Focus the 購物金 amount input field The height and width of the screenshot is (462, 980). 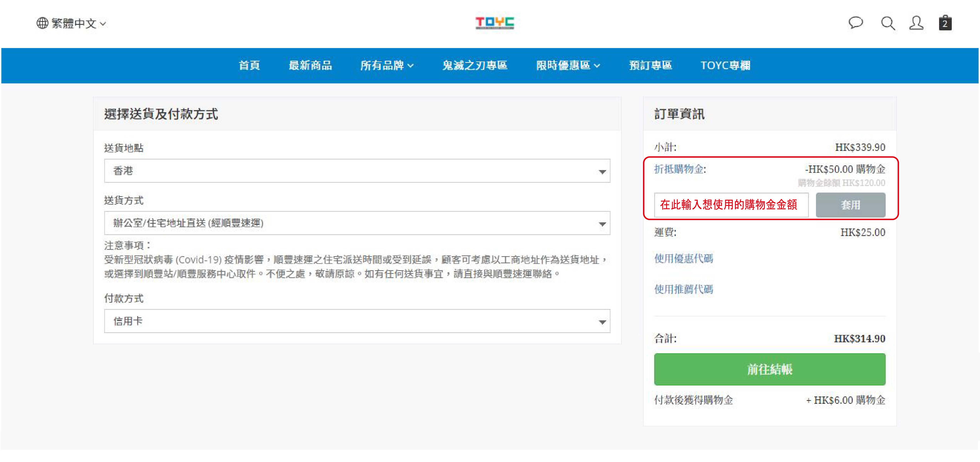[x=731, y=205]
